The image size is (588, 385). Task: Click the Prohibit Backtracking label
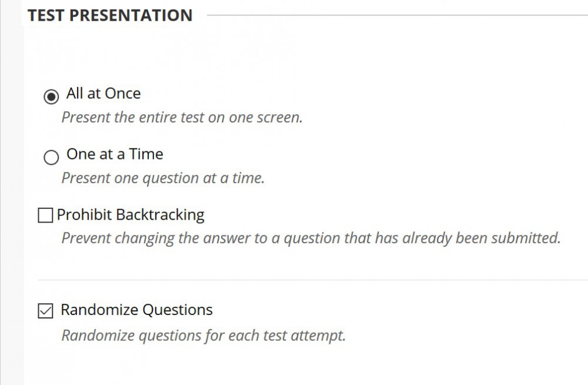131,214
